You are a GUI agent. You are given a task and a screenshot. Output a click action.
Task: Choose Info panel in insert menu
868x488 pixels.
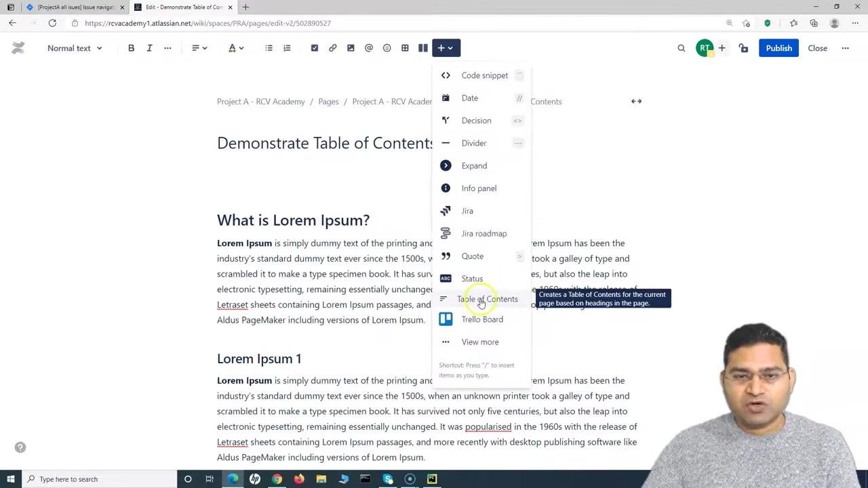coord(481,188)
